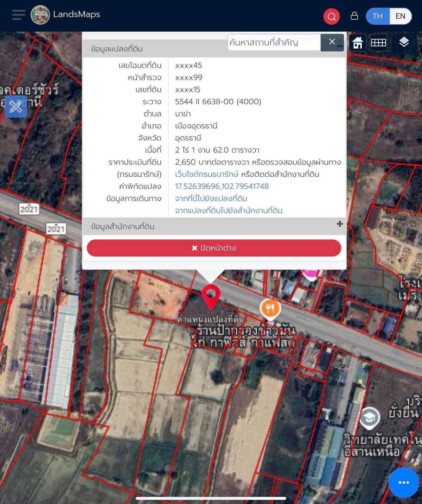Open the map layers selector
Screen dimensions: 422x504
coord(404,43)
